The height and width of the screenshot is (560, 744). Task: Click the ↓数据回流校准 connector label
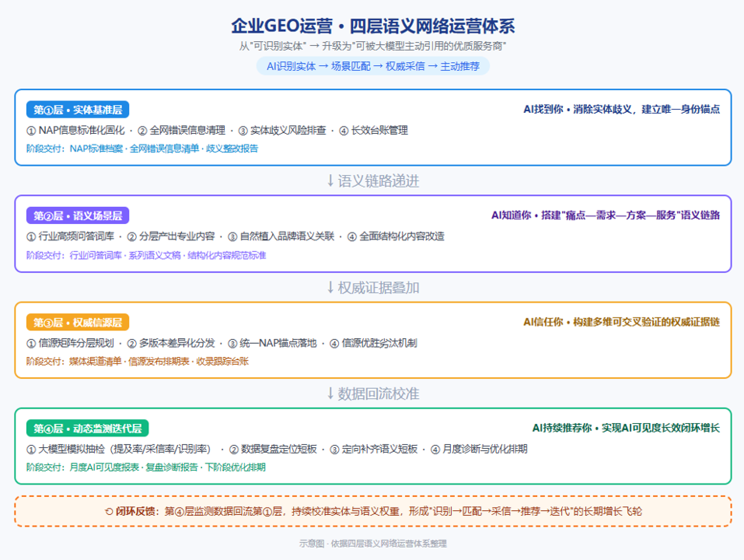[373, 394]
